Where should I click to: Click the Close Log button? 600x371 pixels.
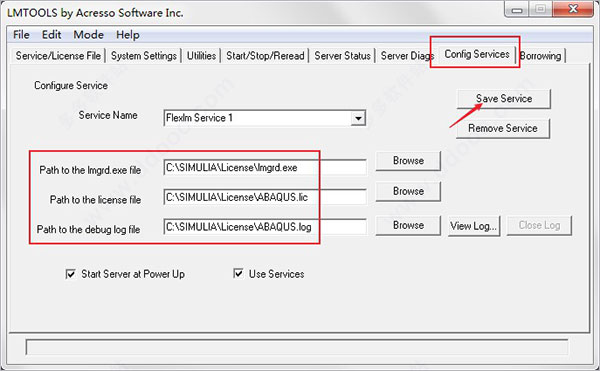(539, 226)
